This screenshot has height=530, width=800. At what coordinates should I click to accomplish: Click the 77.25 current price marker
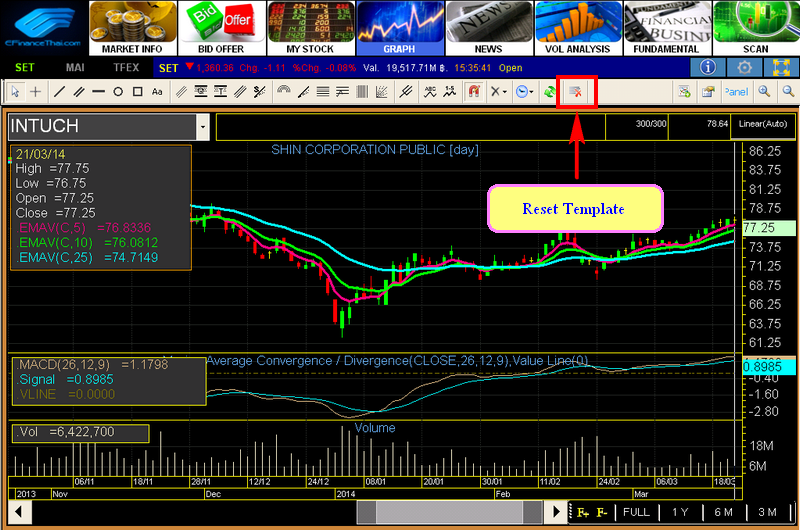click(x=769, y=228)
